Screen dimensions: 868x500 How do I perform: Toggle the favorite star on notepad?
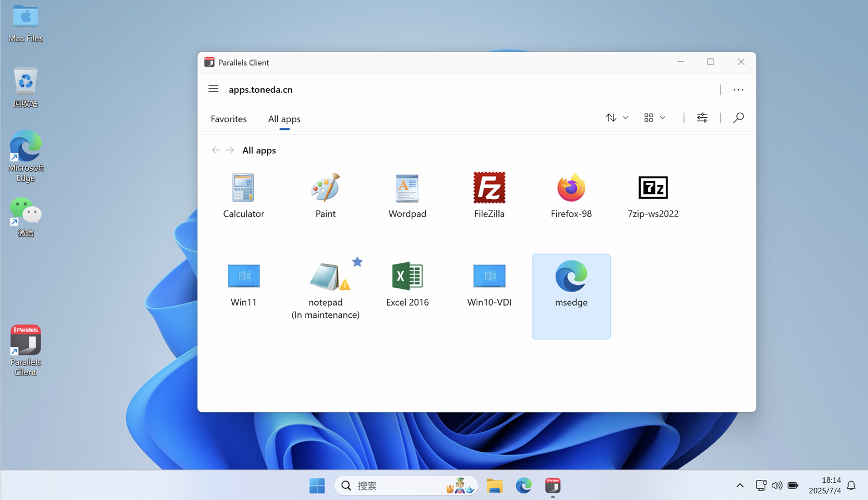click(357, 262)
